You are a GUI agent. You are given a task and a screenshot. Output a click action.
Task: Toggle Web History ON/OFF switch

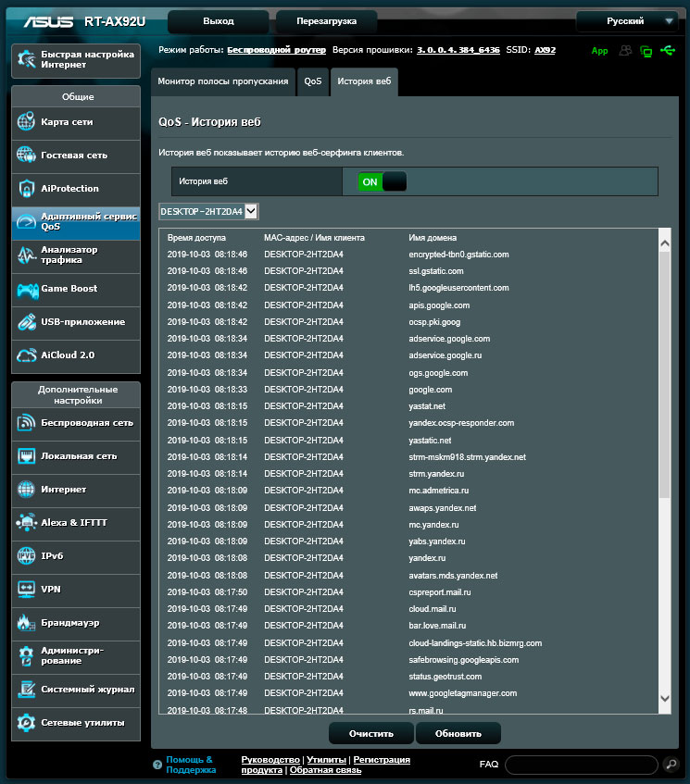382,181
